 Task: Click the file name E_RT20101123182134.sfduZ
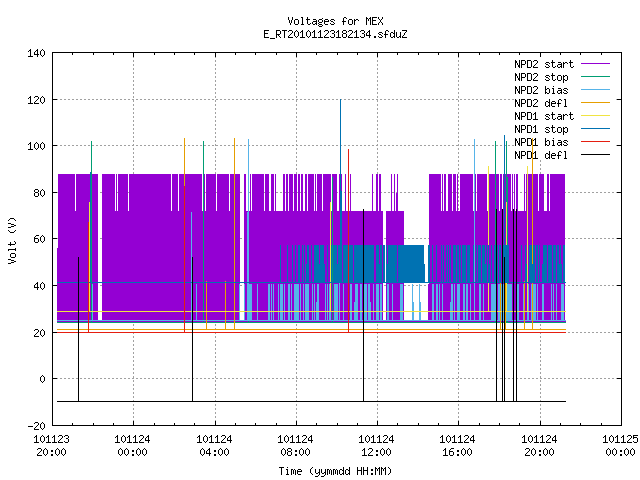click(335, 34)
